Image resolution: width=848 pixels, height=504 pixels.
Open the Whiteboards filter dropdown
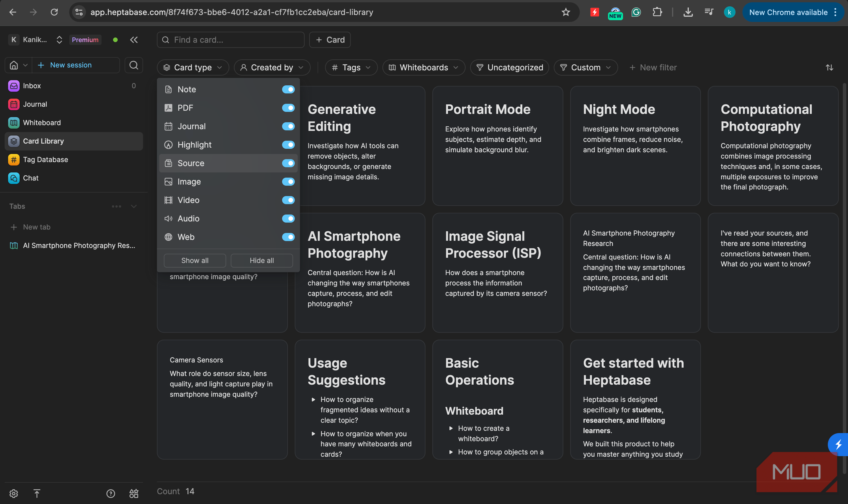(423, 67)
